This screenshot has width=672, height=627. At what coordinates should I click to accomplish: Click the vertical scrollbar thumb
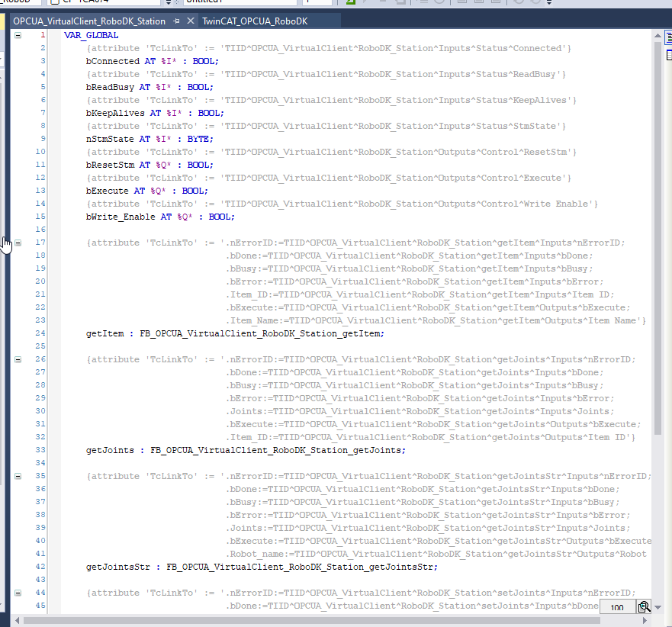click(658, 238)
